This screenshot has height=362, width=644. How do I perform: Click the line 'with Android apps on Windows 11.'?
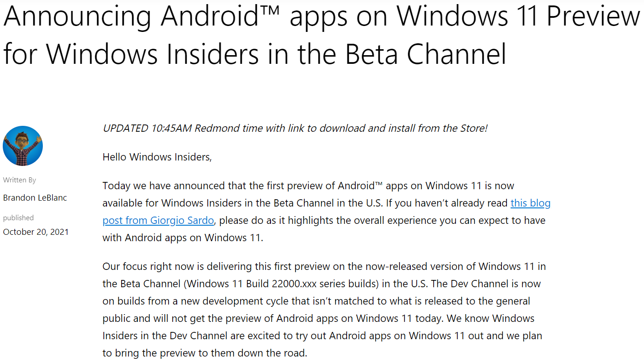[x=183, y=238]
